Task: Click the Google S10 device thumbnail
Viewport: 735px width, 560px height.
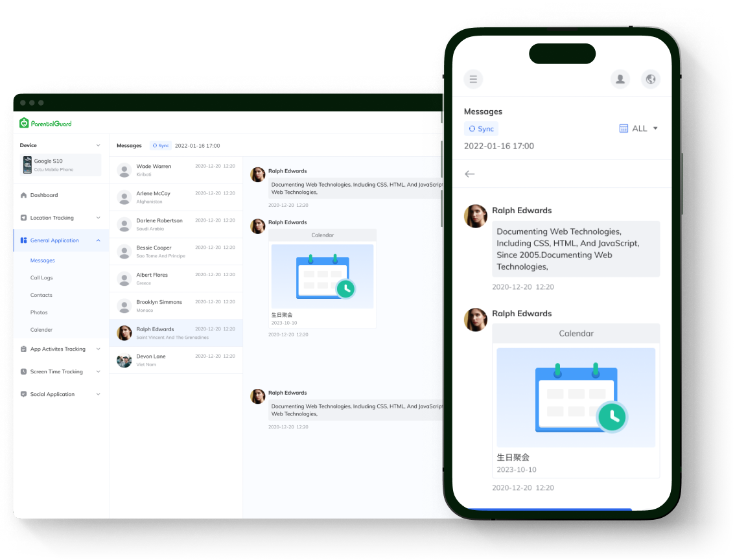Action: pos(27,165)
